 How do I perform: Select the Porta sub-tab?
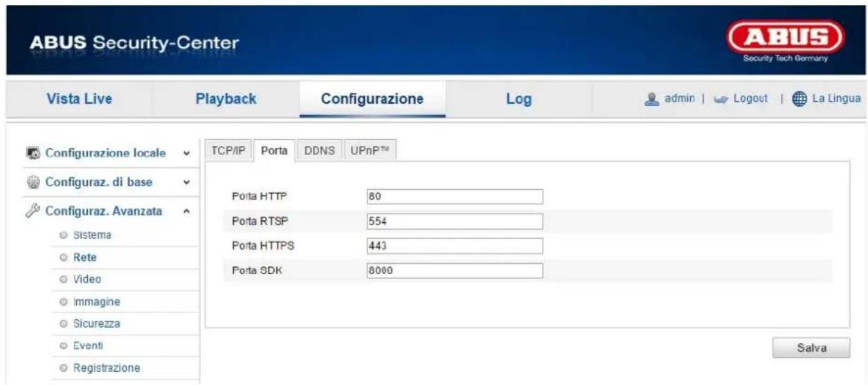pyautogui.click(x=274, y=152)
